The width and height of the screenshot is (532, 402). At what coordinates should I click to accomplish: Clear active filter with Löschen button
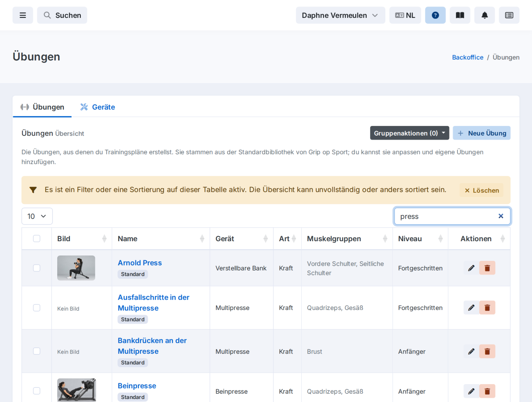481,190
